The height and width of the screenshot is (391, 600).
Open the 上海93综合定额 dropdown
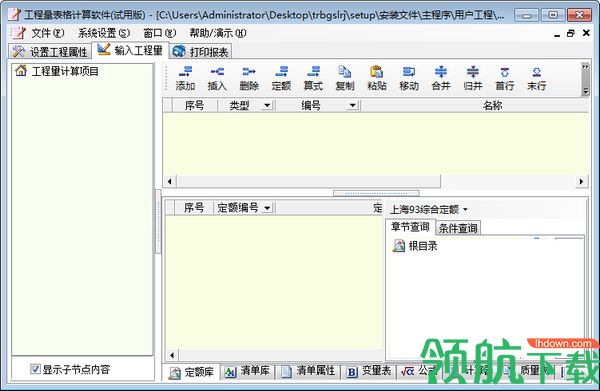(429, 209)
